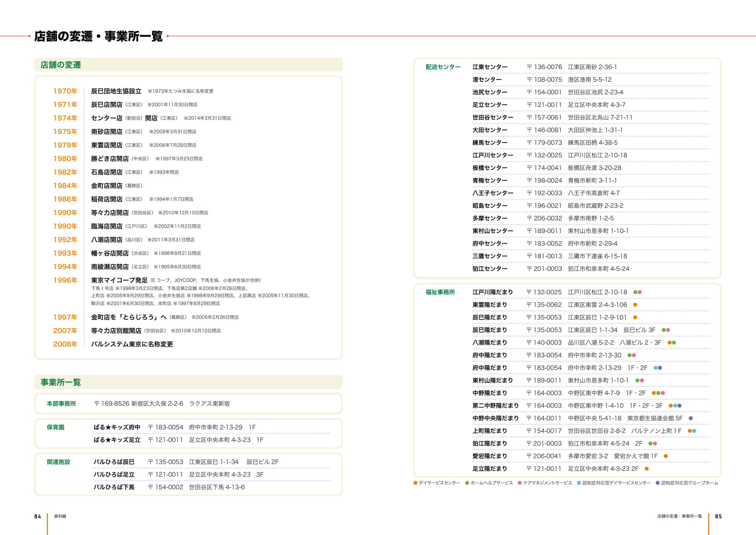Click the year 1970年

click(x=65, y=91)
